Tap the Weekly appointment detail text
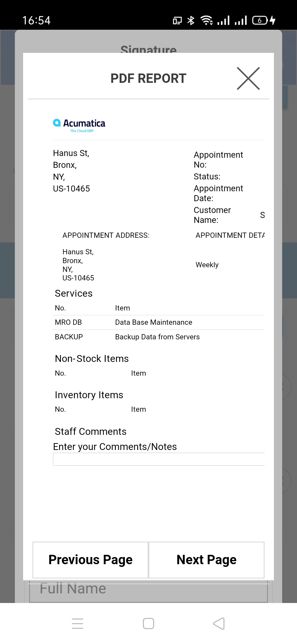 207,265
